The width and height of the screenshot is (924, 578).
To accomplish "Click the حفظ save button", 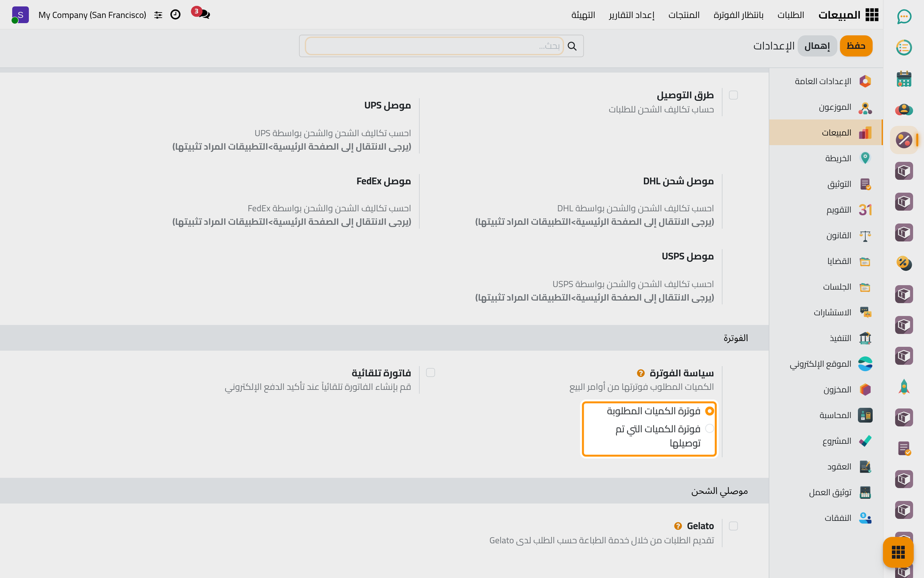I will [856, 46].
